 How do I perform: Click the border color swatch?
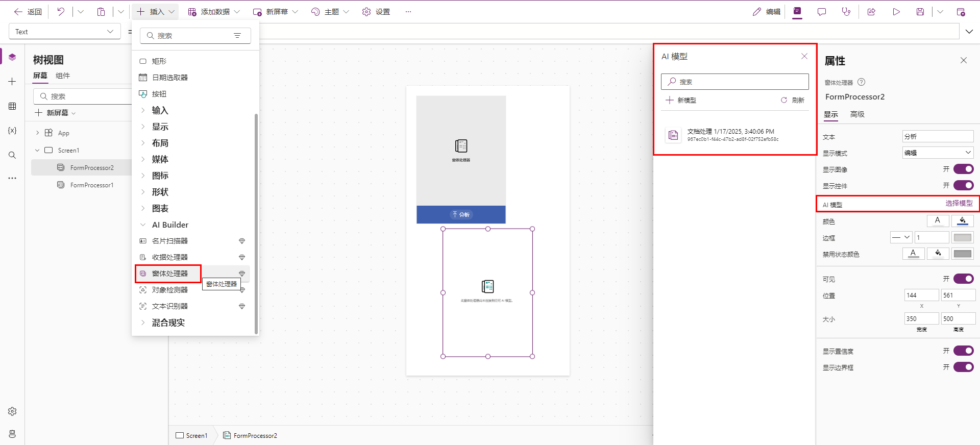(x=963, y=237)
